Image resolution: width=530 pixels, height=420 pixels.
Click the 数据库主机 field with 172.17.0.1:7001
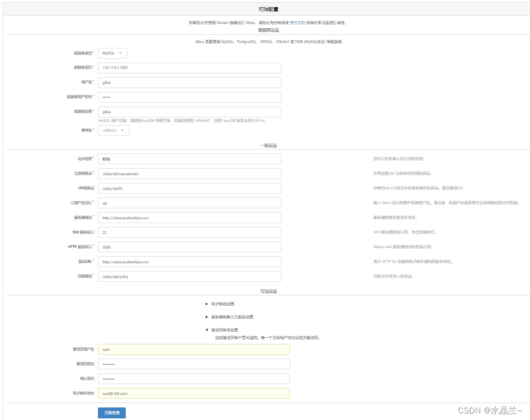[x=189, y=67]
